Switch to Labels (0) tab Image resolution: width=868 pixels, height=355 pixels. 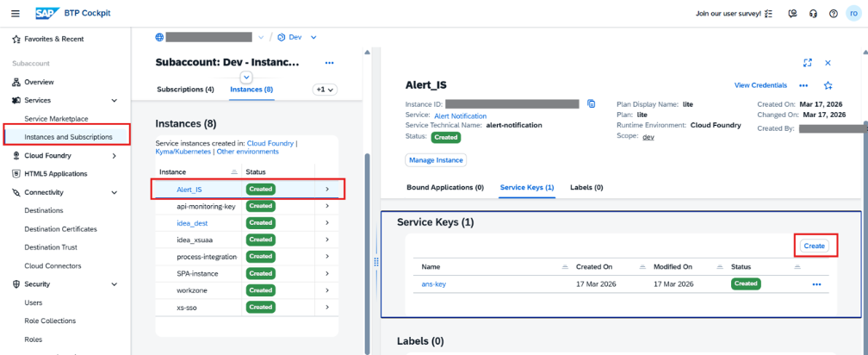tap(586, 187)
